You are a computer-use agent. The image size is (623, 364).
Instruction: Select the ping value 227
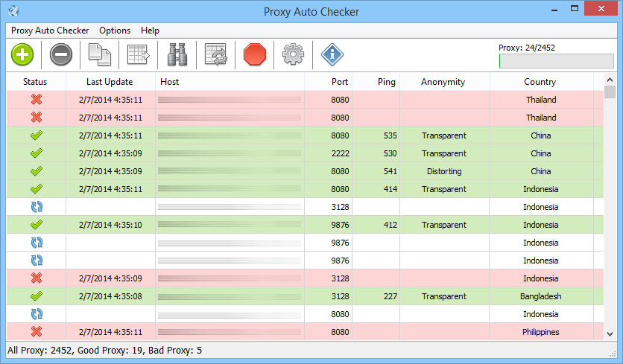pos(390,296)
